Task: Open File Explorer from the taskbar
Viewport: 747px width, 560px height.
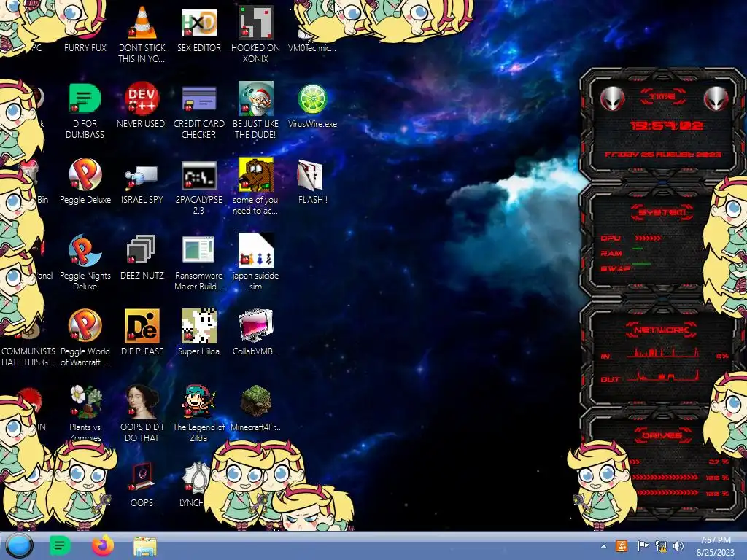Action: coord(145,546)
